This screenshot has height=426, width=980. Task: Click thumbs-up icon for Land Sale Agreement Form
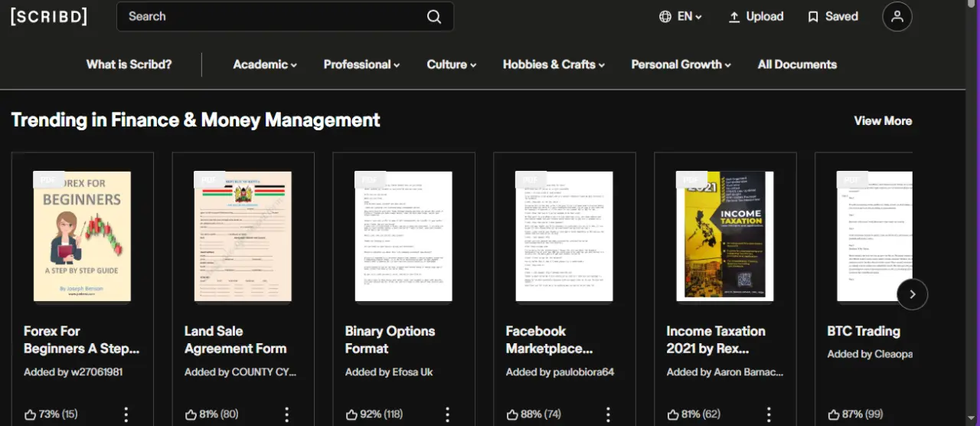(x=191, y=415)
